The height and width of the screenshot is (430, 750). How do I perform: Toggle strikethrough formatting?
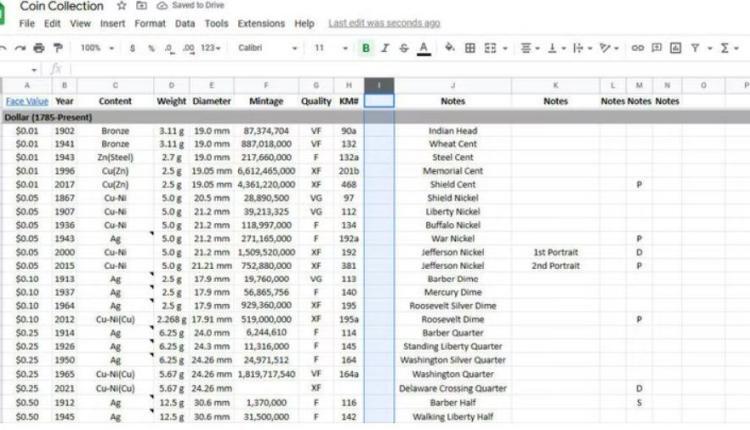tap(404, 48)
